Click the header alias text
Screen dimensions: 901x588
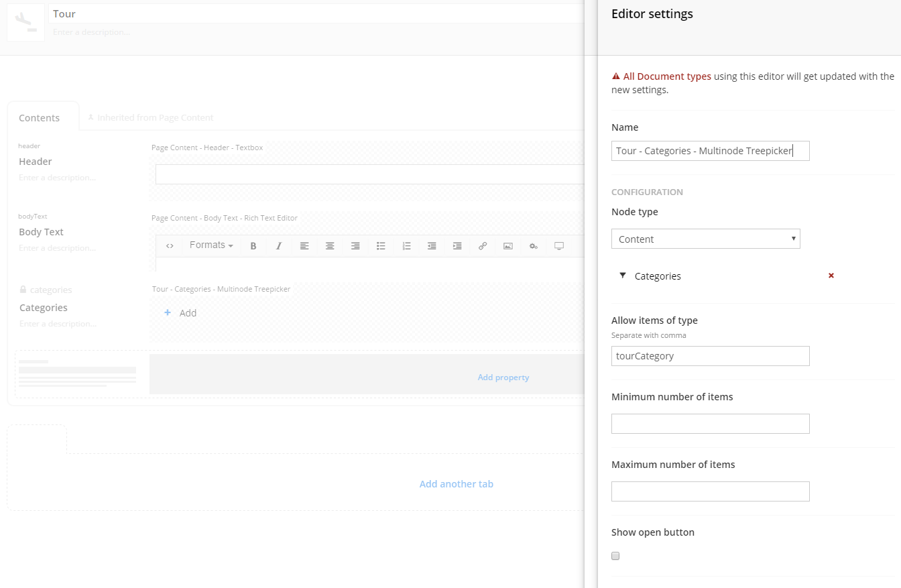point(29,145)
